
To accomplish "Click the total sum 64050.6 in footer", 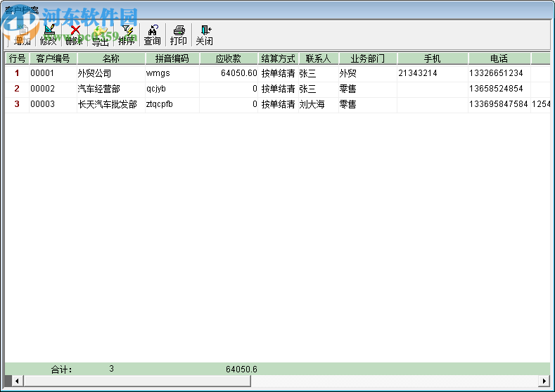I will [241, 369].
